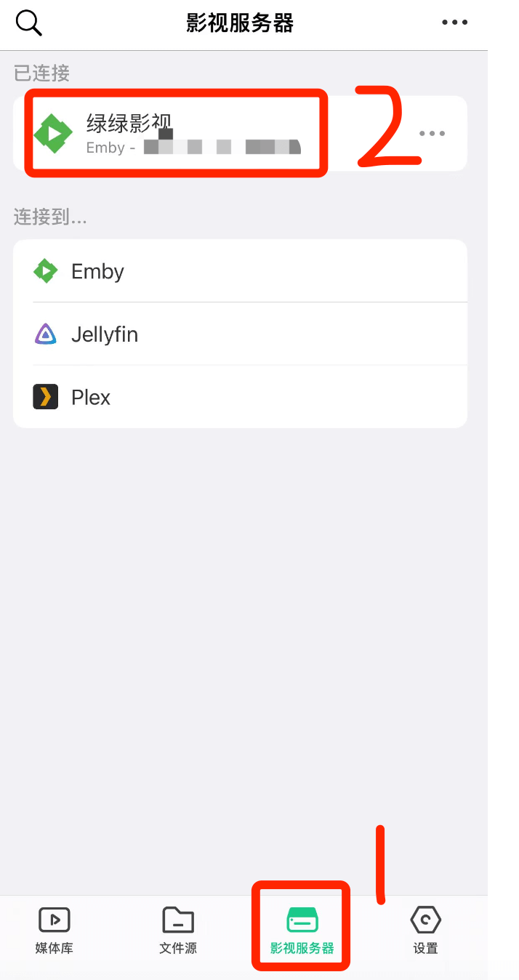Choose the Jellyfin server type label
This screenshot has width=519, height=980.
105,334
